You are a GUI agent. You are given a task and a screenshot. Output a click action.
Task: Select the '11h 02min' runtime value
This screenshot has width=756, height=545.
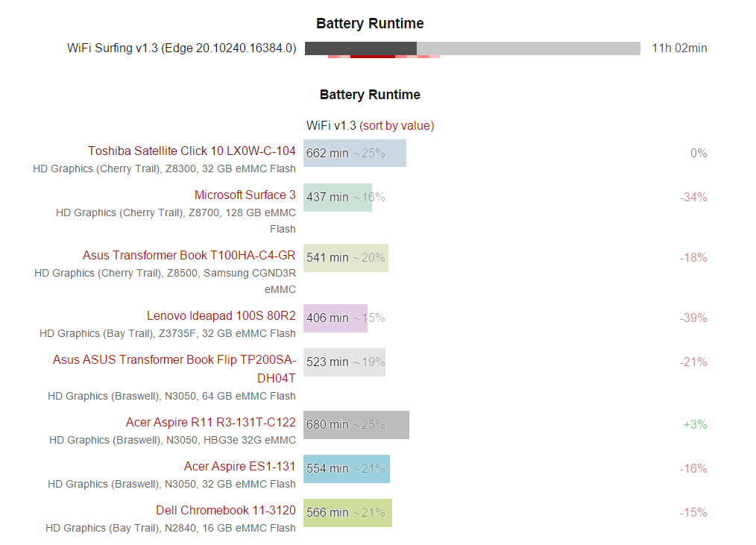click(x=679, y=48)
